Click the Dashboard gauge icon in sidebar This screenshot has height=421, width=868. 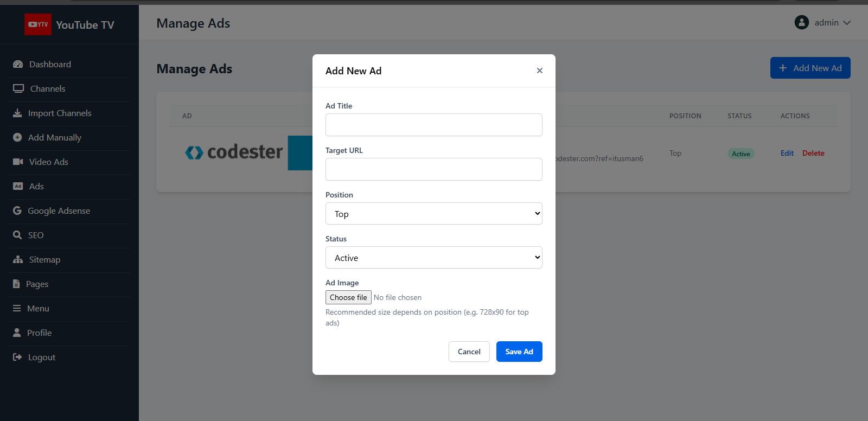click(x=18, y=64)
